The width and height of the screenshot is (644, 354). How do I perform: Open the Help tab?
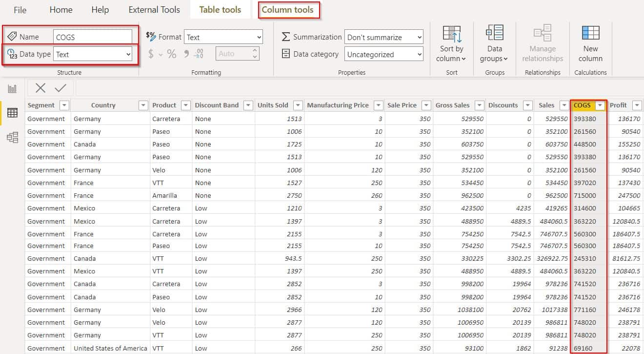pyautogui.click(x=100, y=10)
